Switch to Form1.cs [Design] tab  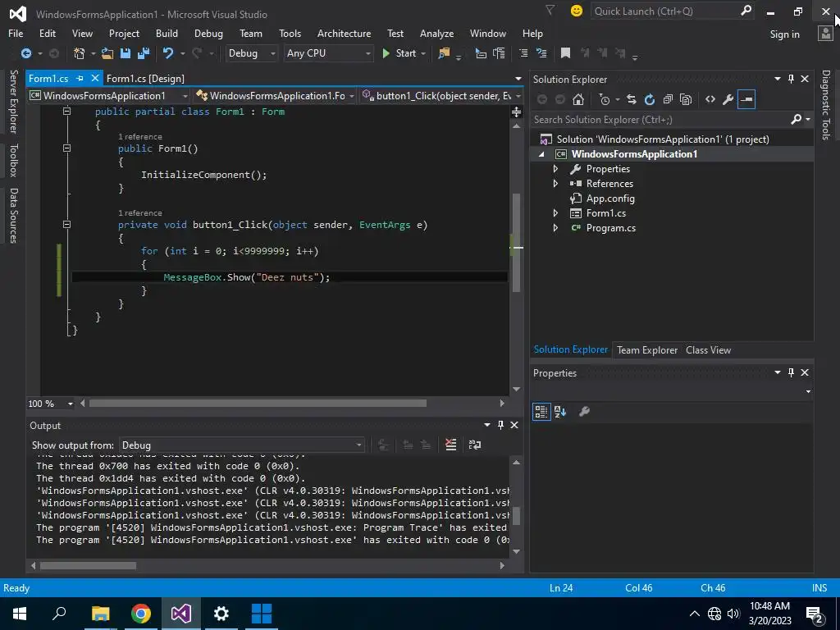click(x=145, y=78)
